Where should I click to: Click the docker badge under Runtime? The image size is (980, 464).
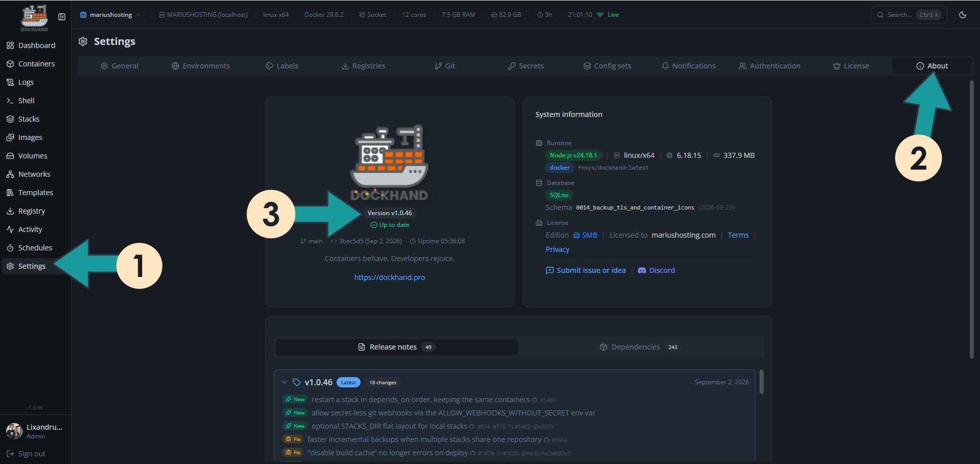pos(560,168)
